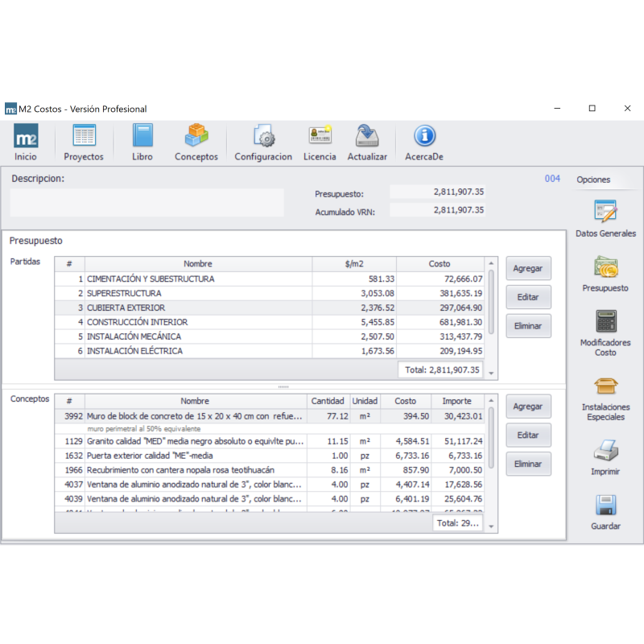Open the AcercaDe info icon
644x644 pixels.
pyautogui.click(x=423, y=141)
